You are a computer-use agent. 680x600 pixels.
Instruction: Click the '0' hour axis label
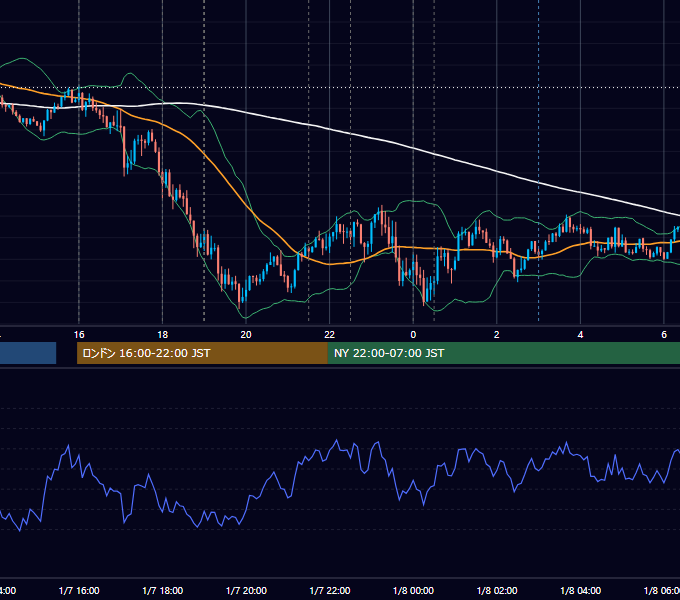click(x=413, y=335)
